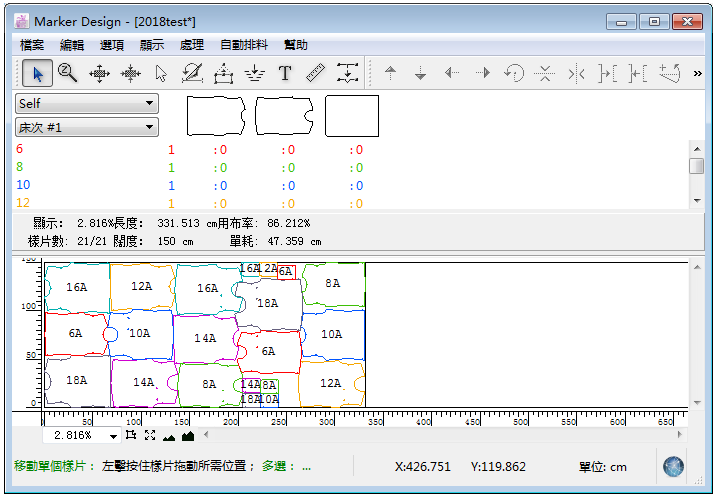
Task: Activate the ruler measure tool
Action: click(315, 73)
